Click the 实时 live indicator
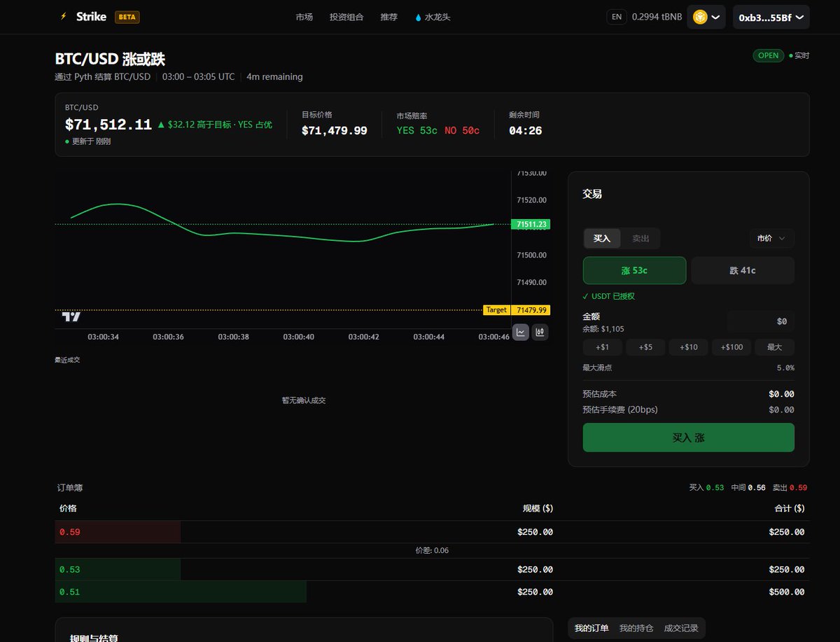The width and height of the screenshot is (840, 642). tap(799, 55)
